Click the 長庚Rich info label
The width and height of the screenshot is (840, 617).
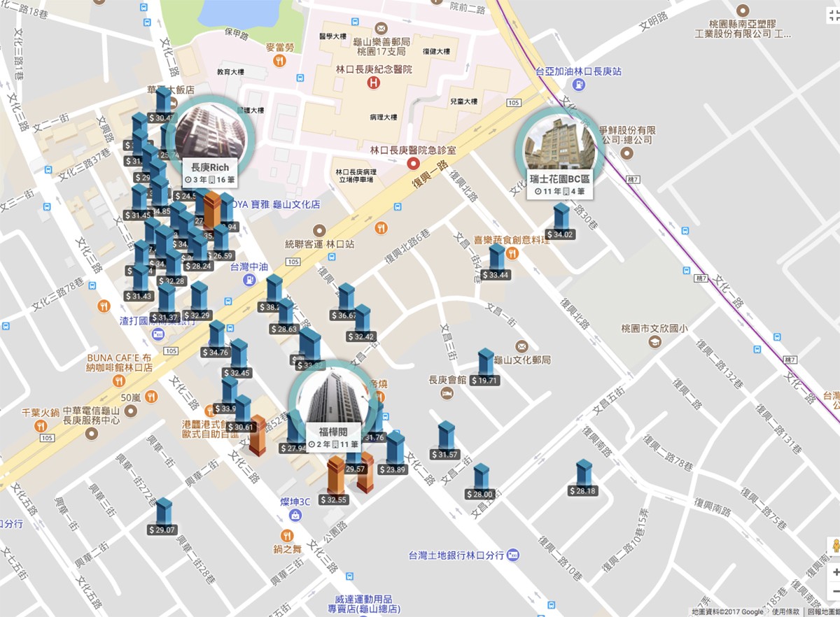(211, 173)
